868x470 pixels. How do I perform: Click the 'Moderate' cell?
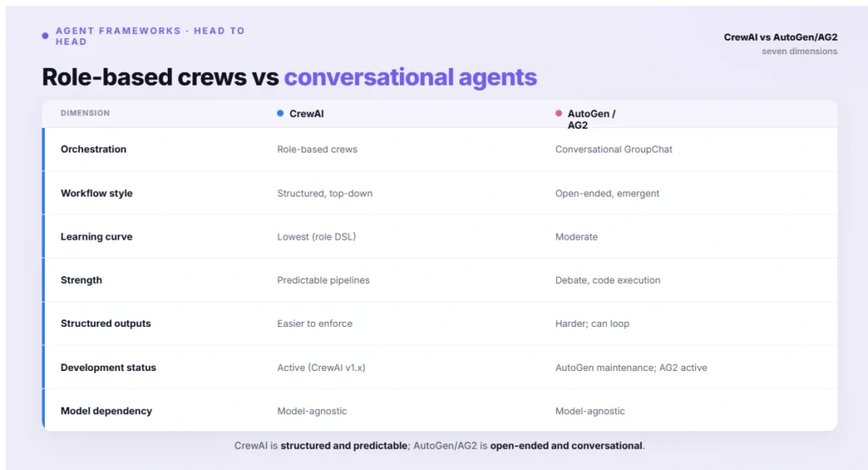(576, 236)
